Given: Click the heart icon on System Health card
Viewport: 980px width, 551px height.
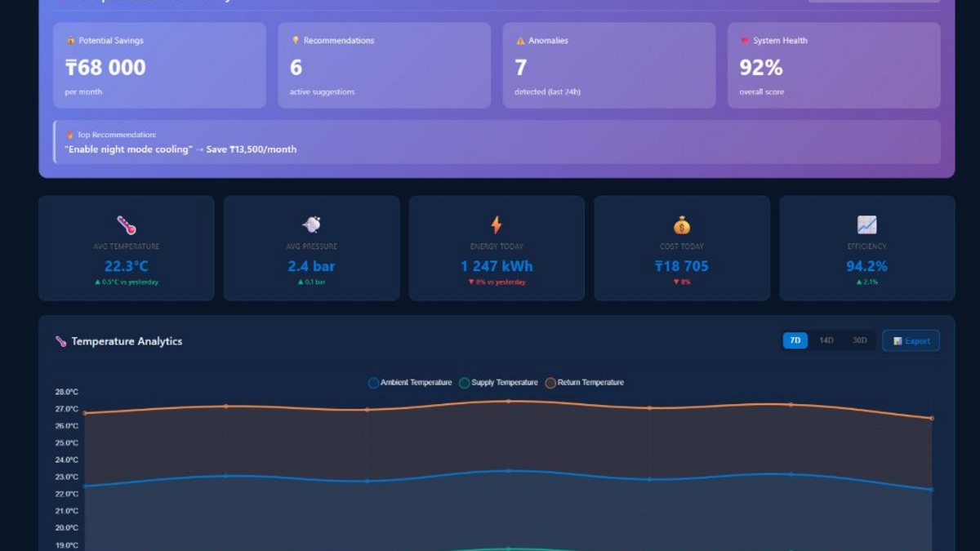Looking at the screenshot, I should point(744,39).
